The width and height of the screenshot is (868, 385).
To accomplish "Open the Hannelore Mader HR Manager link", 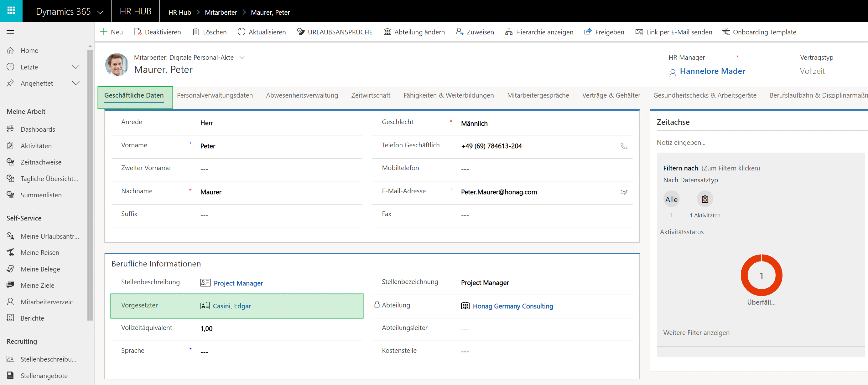I will point(712,71).
